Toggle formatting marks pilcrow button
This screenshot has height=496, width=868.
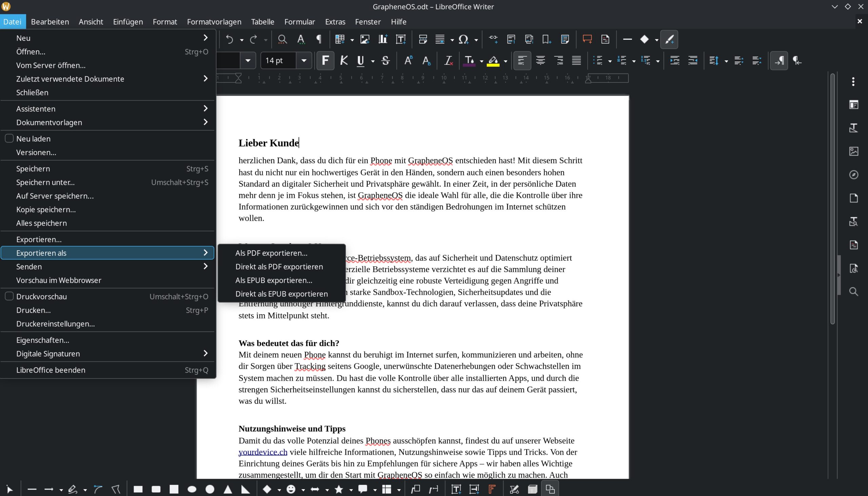coord(319,39)
